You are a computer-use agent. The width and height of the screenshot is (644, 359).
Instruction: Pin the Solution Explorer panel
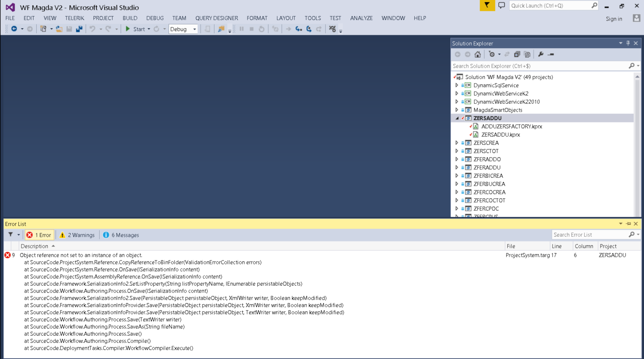tap(628, 43)
